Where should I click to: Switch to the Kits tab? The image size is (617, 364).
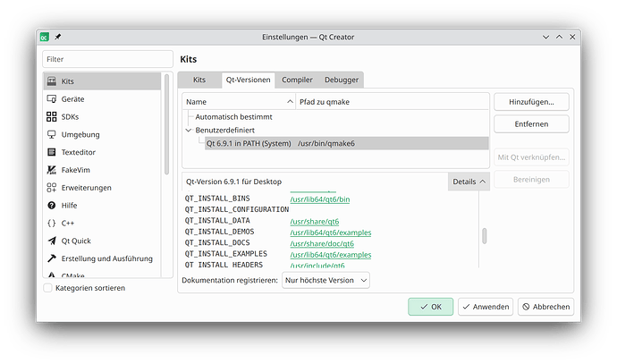pyautogui.click(x=199, y=80)
